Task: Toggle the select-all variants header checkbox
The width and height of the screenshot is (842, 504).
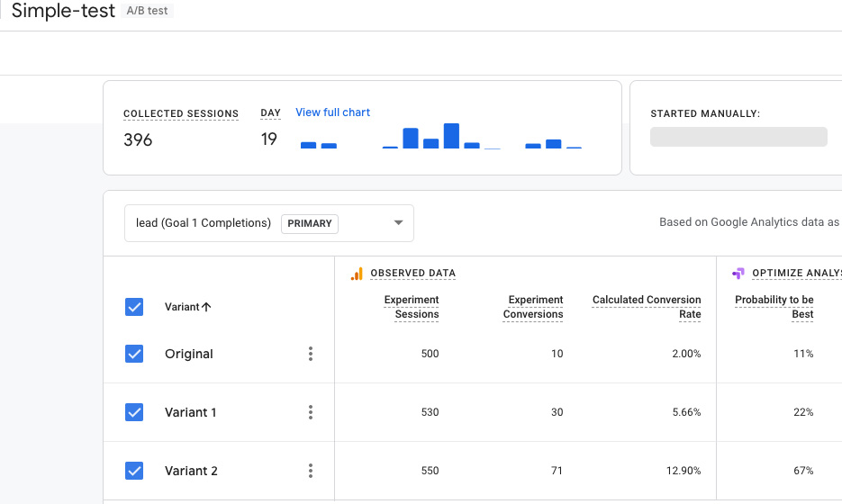Action: pos(134,307)
